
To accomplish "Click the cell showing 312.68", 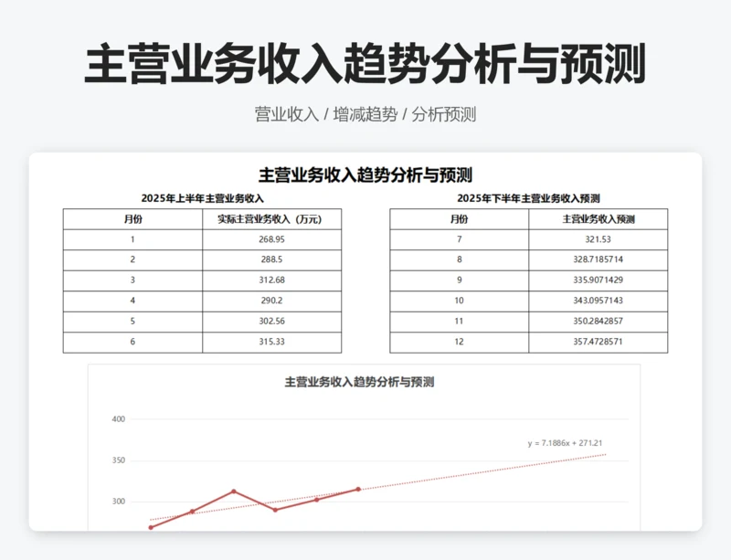I will (271, 280).
